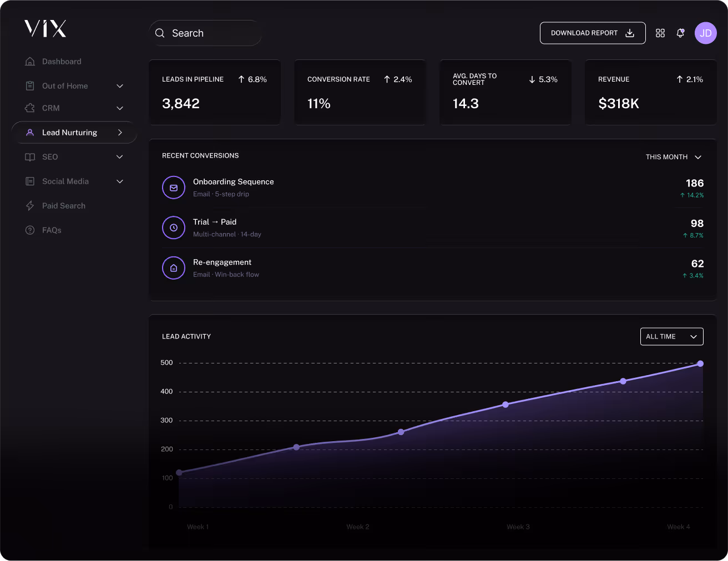This screenshot has width=728, height=561.
Task: Click the 6.8% pipeline change indicator
Action: (x=252, y=79)
